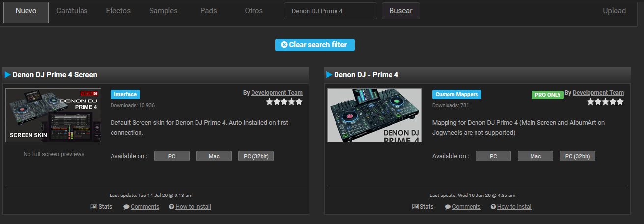Open the Denon DJ Prime 4 Screen title
Screen dimensions: 644x224
(55, 75)
